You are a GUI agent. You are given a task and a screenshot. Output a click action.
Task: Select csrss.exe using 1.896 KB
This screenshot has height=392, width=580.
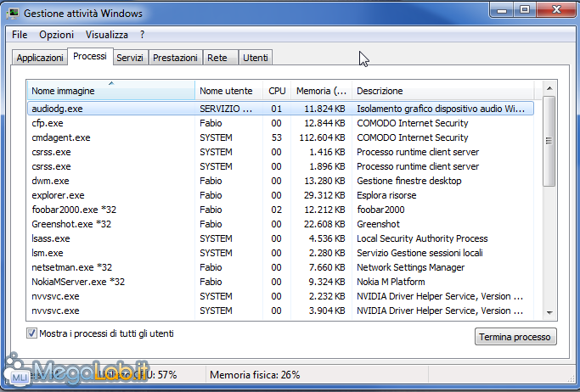pyautogui.click(x=280, y=166)
